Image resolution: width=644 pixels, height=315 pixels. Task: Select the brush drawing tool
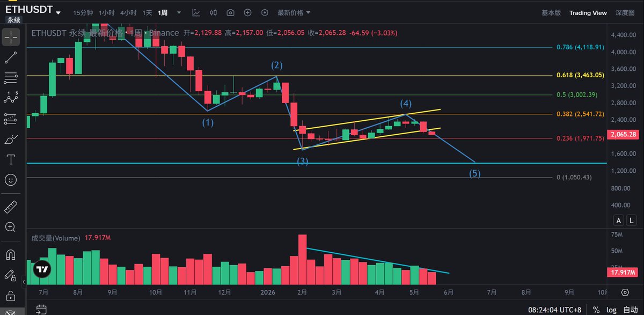pyautogui.click(x=11, y=139)
